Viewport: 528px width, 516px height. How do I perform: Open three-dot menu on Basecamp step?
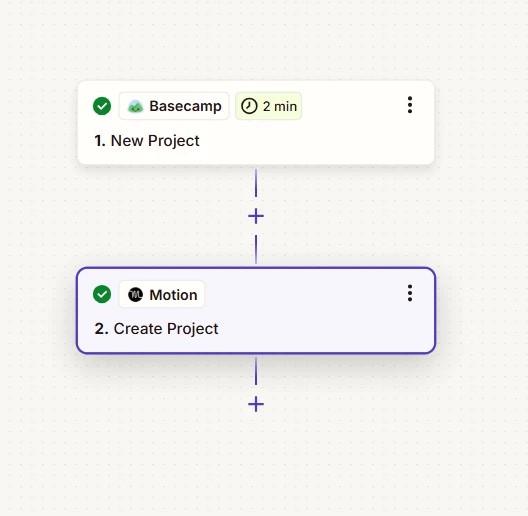(x=410, y=105)
